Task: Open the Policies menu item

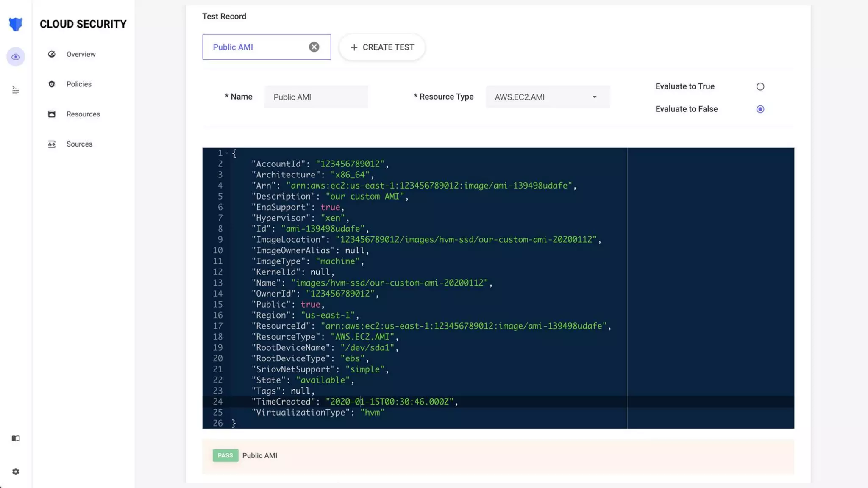Action: pos(79,84)
